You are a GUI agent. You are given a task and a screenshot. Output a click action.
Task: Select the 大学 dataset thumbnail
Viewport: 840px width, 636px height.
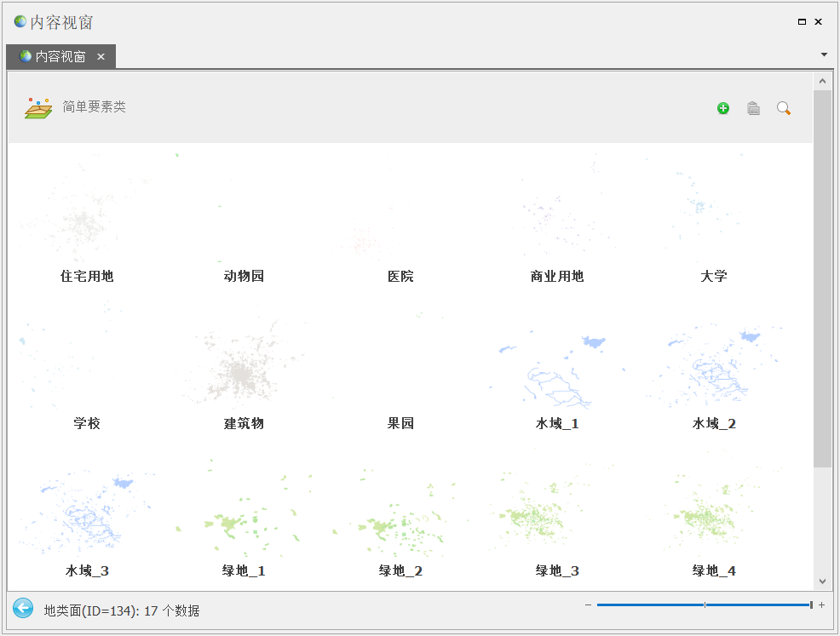point(714,213)
